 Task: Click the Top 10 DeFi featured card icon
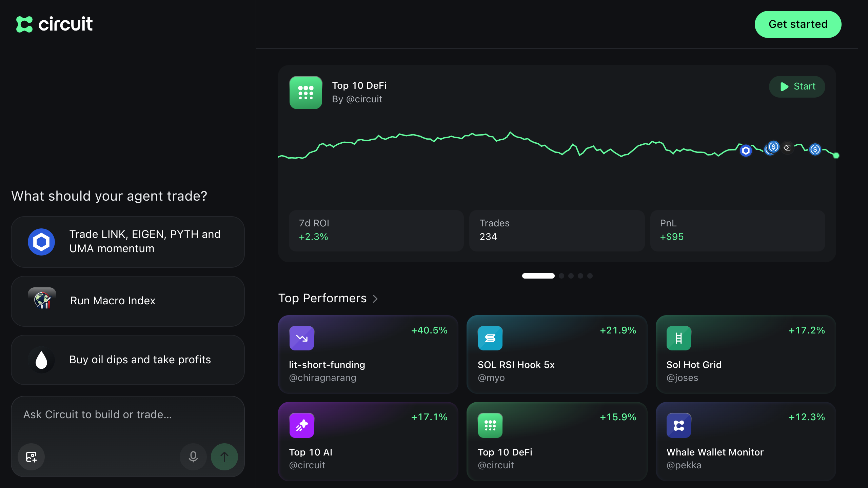[305, 92]
